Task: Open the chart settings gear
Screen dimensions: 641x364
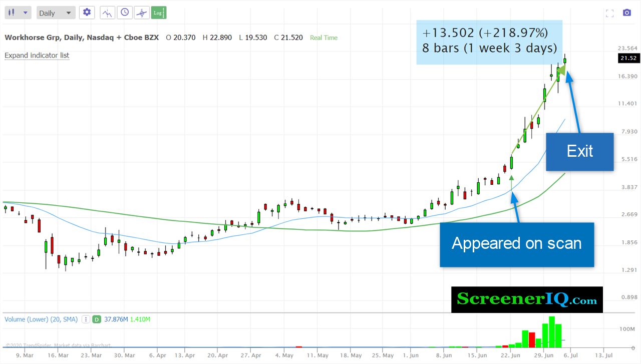Action: [x=87, y=13]
